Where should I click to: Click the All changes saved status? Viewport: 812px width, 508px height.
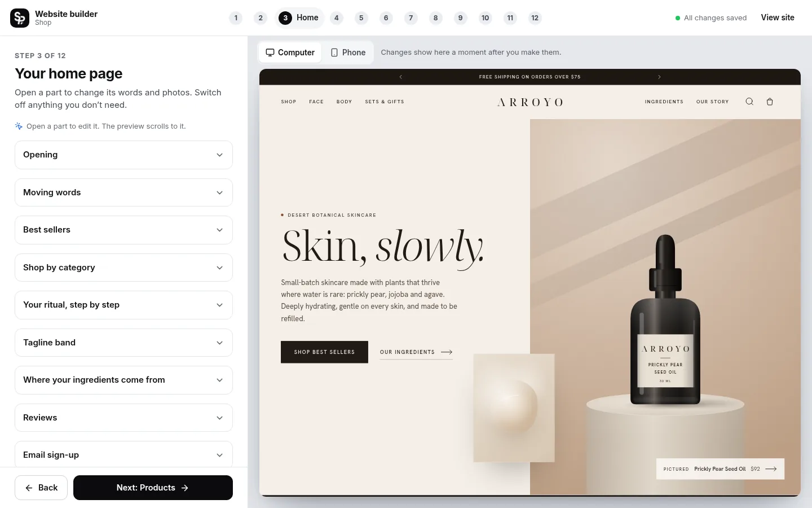point(711,18)
